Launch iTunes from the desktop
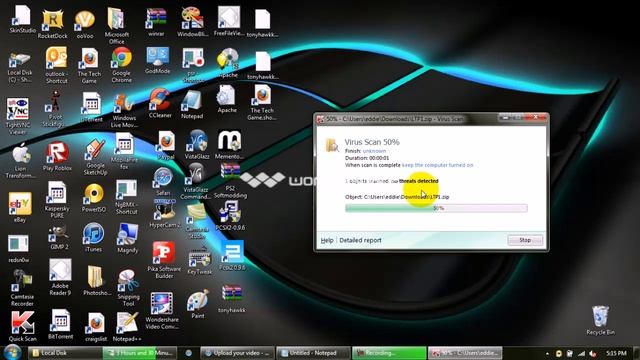640x360 pixels. [x=93, y=238]
